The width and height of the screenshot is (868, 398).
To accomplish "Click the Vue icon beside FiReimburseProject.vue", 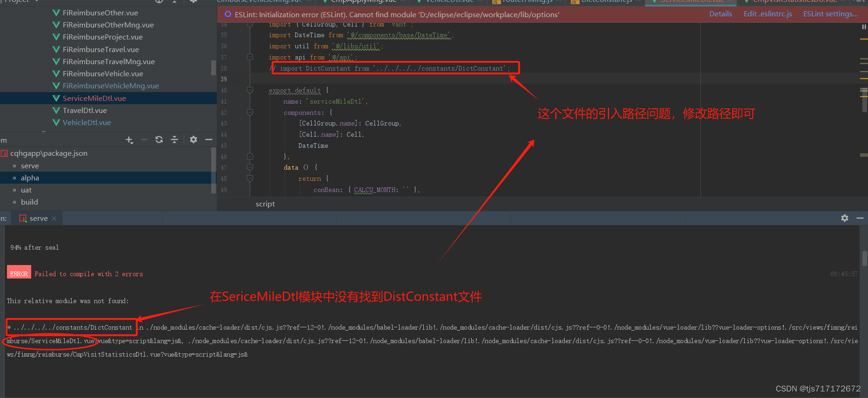I will point(56,37).
